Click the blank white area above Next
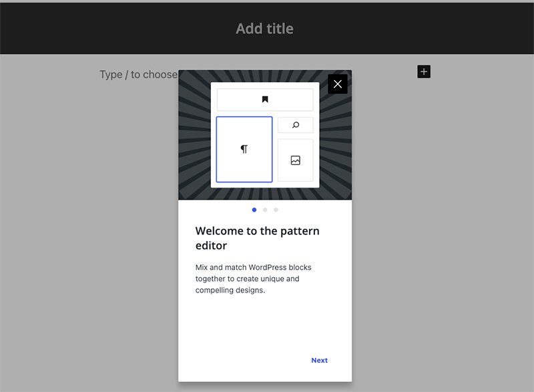The height and width of the screenshot is (392, 534). [265, 323]
